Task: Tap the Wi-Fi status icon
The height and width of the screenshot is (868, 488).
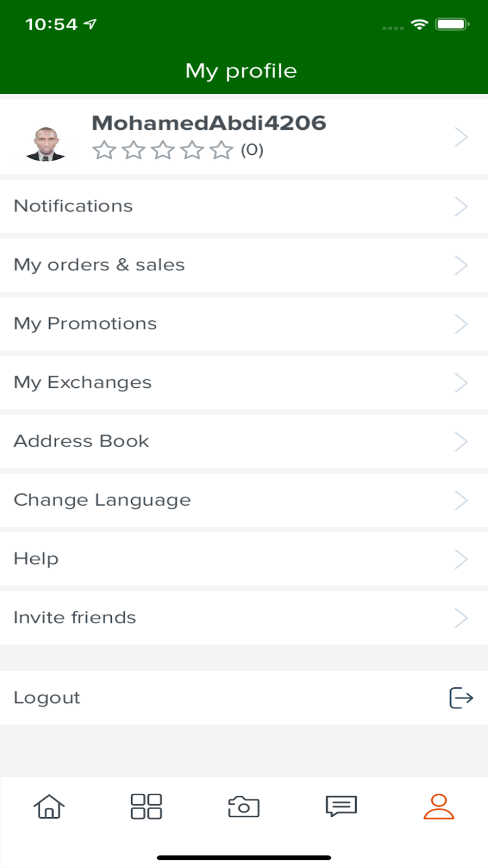Action: pos(419,24)
